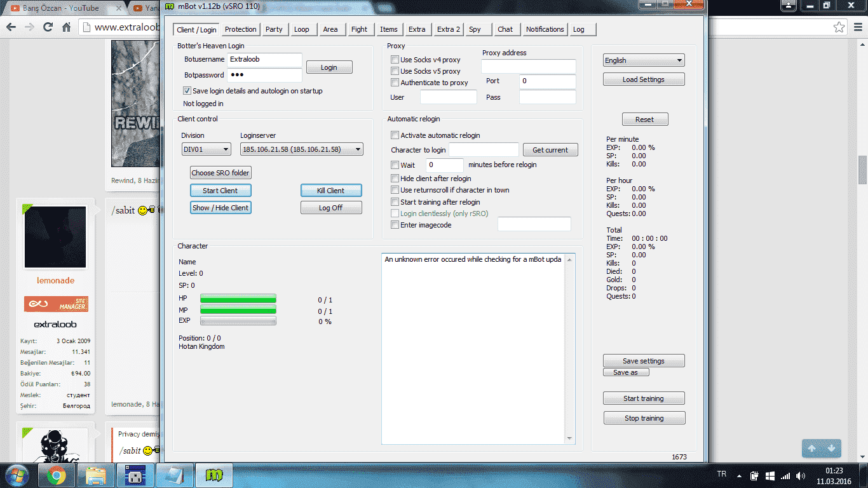Open the Loop tab
The width and height of the screenshot is (868, 488).
(x=302, y=29)
